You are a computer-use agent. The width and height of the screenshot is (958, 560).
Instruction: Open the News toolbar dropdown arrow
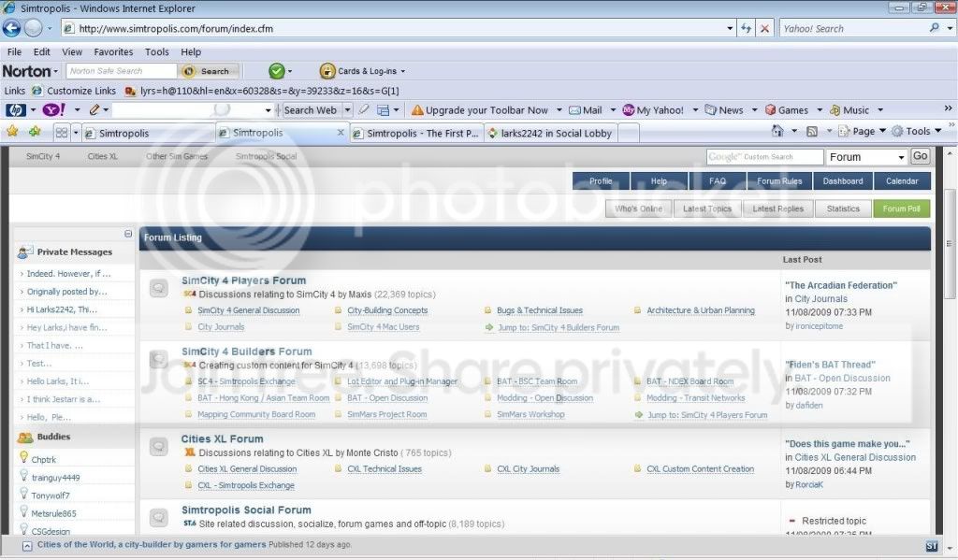tap(754, 110)
